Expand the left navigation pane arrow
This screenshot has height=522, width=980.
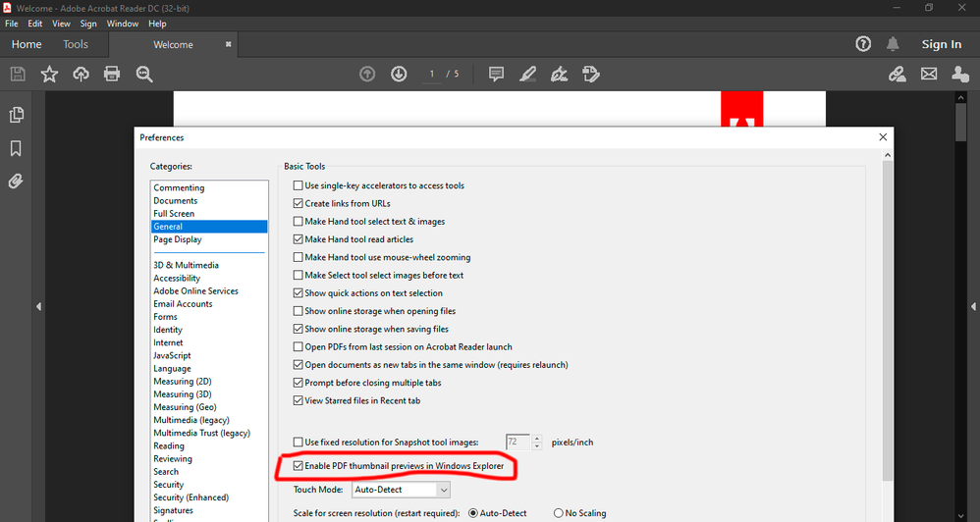click(38, 306)
